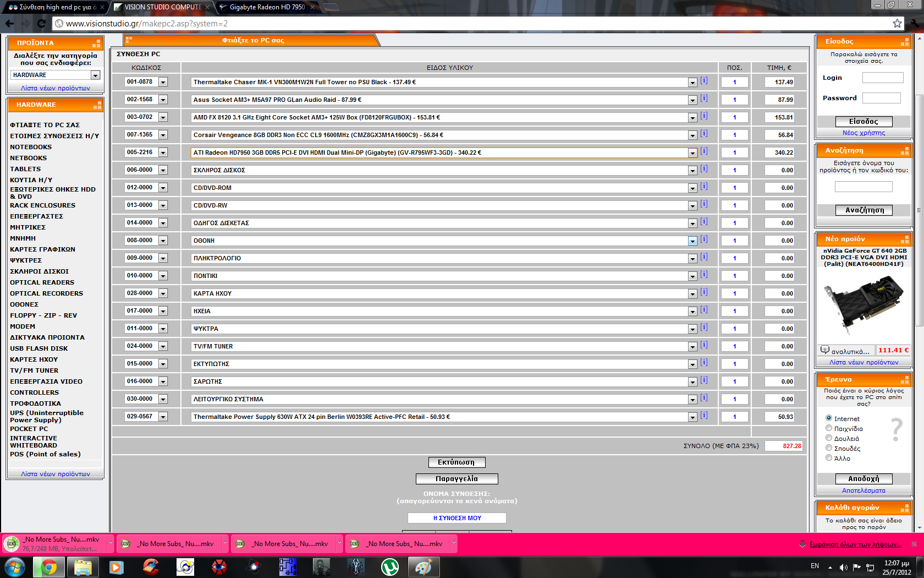Click volume speaker tray icon
Image resolution: width=924 pixels, height=578 pixels.
[843, 567]
